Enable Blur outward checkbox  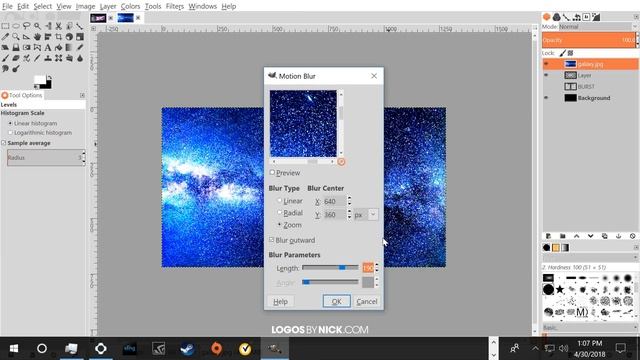pyautogui.click(x=271, y=240)
